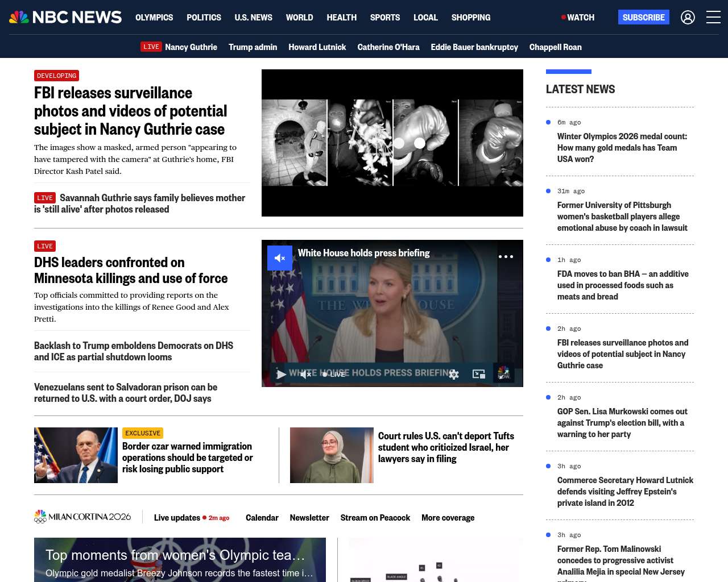Open Olympics Live updates link

[x=177, y=518]
